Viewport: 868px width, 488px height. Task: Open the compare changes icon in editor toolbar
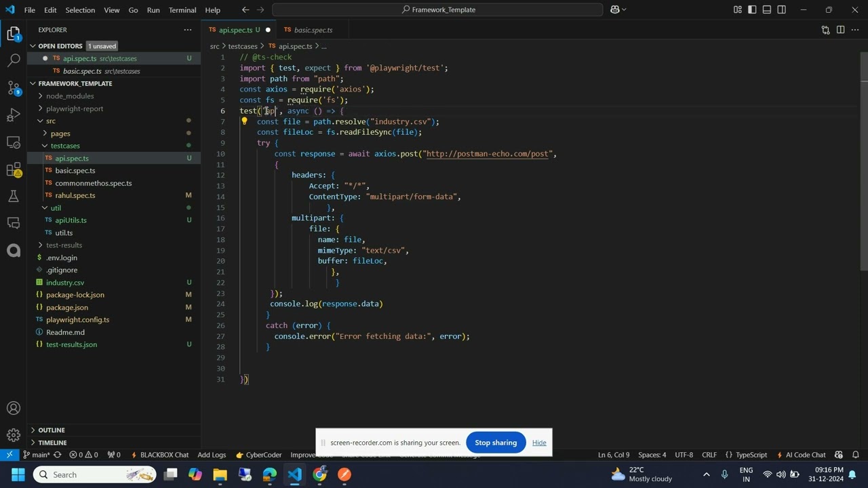pos(825,30)
